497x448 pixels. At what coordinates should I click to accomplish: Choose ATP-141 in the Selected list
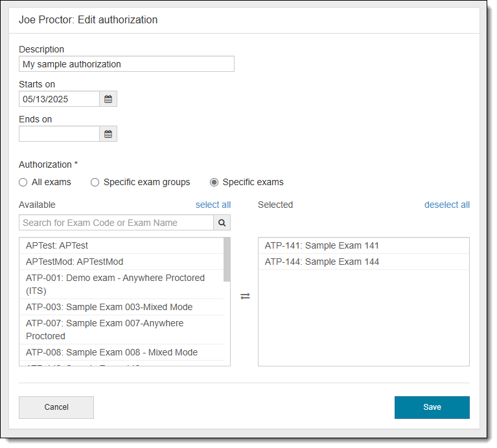point(322,246)
